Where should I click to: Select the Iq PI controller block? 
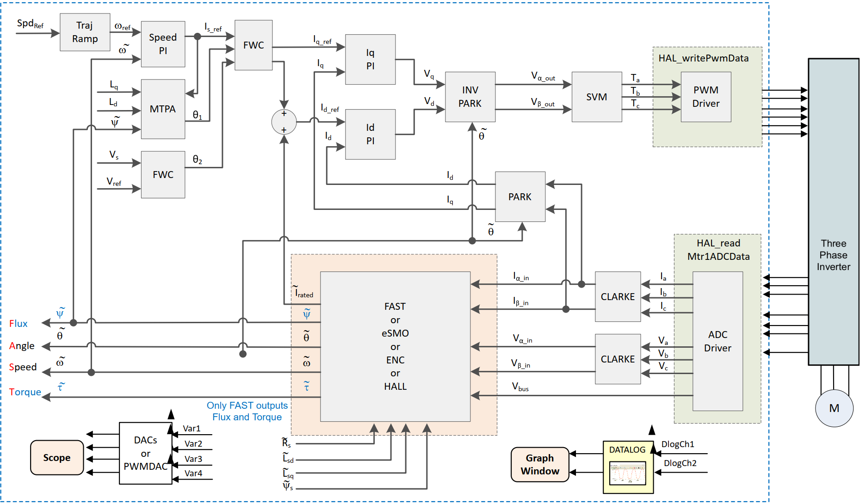click(370, 59)
